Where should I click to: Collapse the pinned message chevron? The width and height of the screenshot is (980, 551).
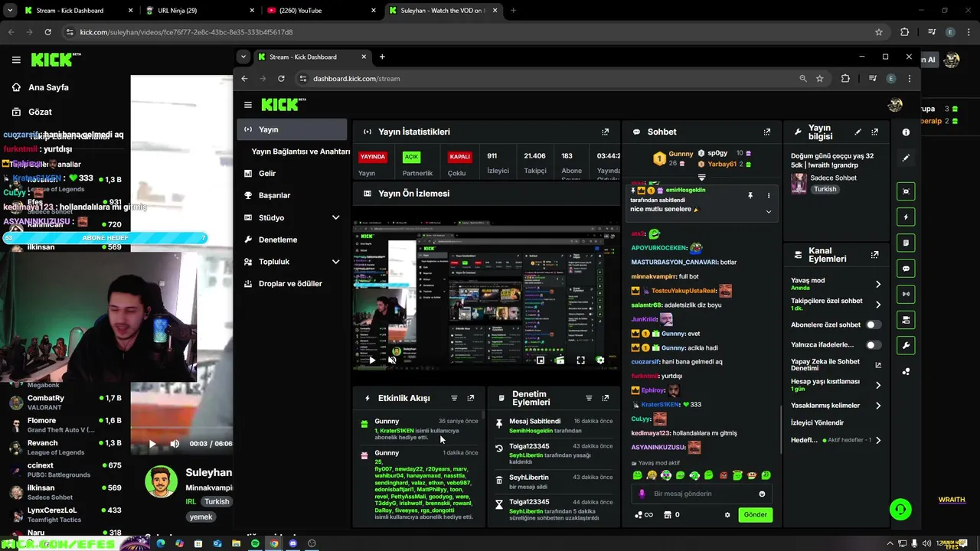pos(769,211)
